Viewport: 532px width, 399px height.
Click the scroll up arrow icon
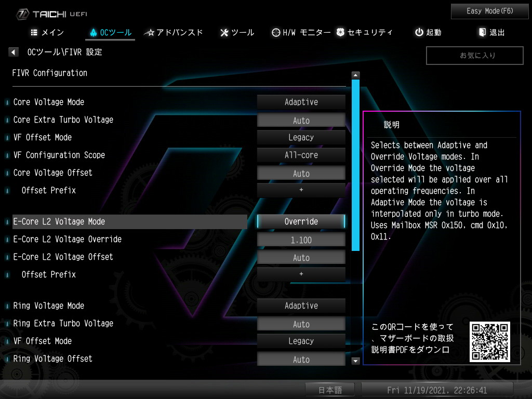click(x=356, y=75)
